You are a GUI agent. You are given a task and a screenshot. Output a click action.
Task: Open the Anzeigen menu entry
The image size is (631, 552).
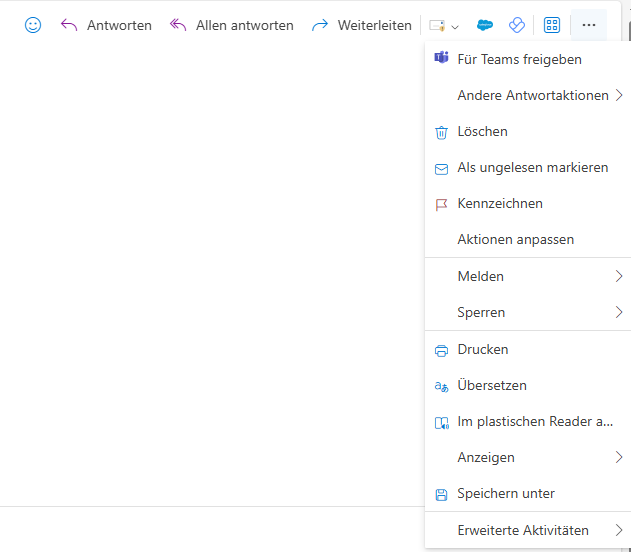pos(528,457)
